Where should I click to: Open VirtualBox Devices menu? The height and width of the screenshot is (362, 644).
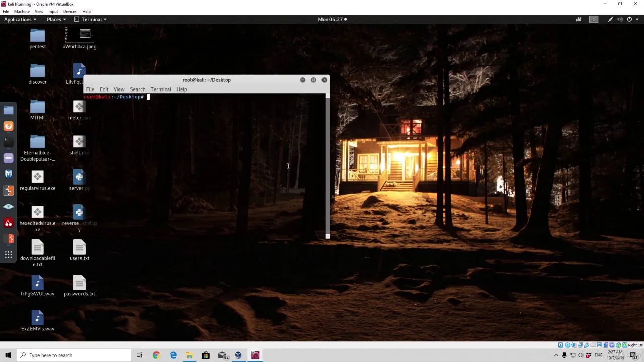70,11
